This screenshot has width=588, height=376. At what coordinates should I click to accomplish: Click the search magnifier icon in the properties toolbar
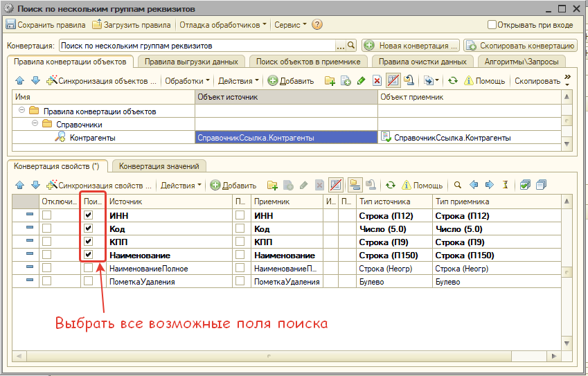(458, 185)
